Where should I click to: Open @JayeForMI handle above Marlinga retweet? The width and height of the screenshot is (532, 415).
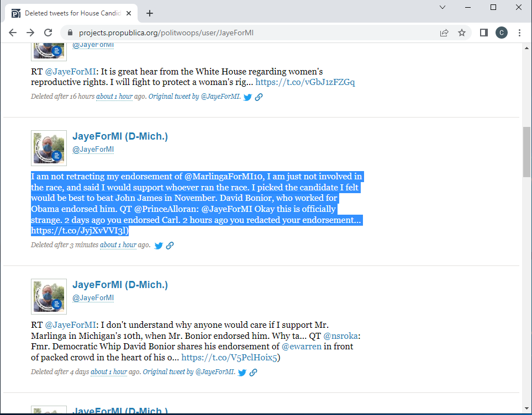point(93,297)
